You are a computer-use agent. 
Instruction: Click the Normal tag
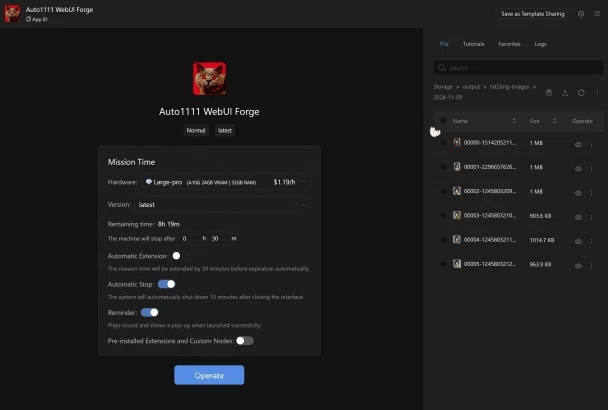(x=196, y=130)
